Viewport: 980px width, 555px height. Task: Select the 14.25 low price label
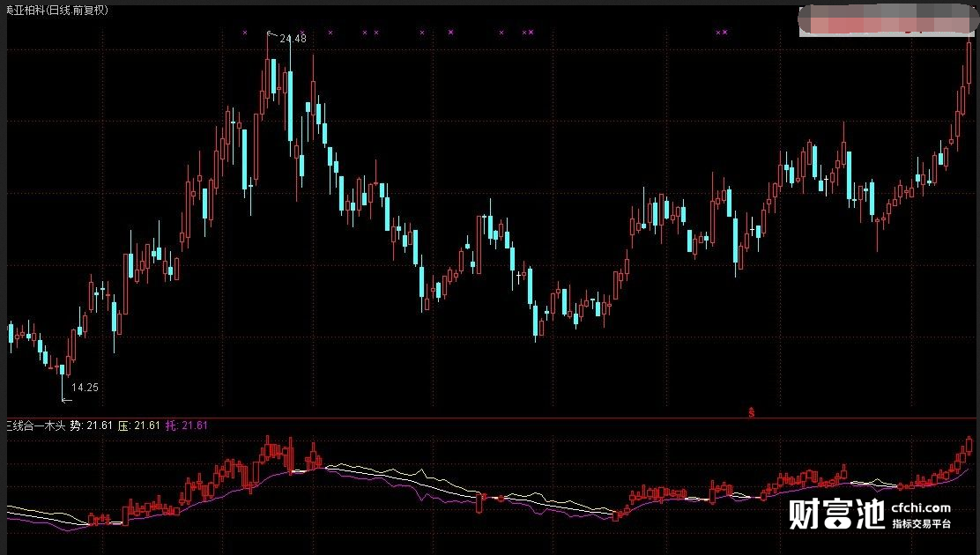tap(85, 388)
